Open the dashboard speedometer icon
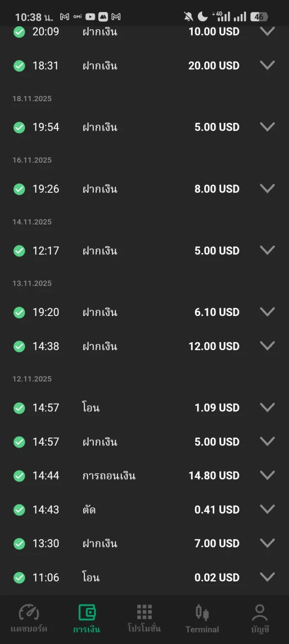This screenshot has height=644, width=289. point(28,613)
